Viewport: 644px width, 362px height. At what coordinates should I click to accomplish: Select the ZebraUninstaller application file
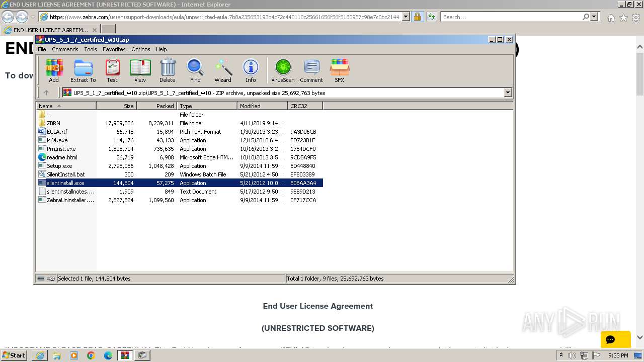[x=179, y=200]
